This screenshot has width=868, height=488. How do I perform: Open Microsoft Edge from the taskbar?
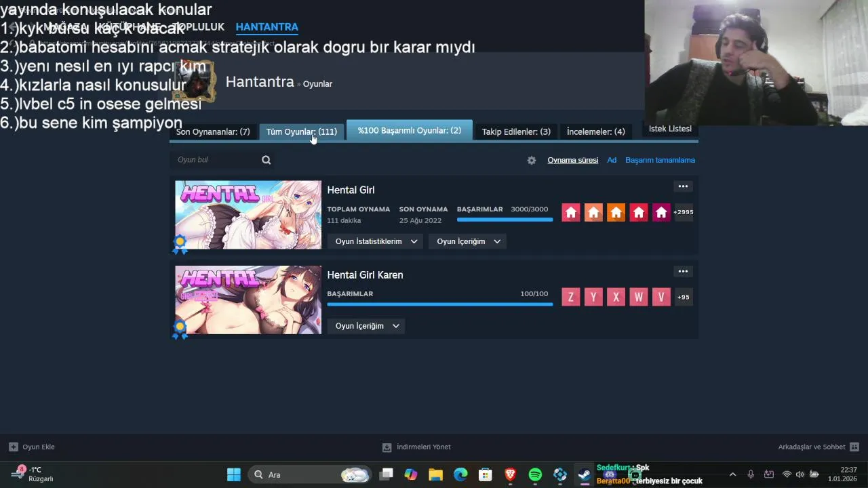point(460,474)
